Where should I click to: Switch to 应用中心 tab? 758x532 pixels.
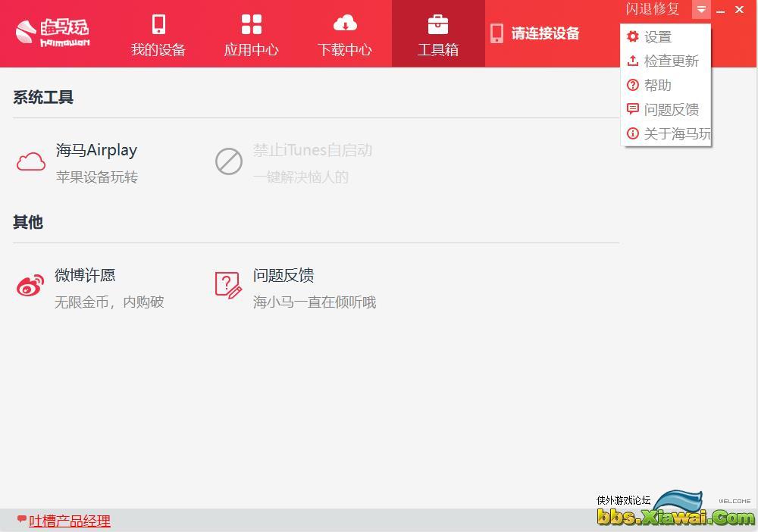[x=251, y=35]
